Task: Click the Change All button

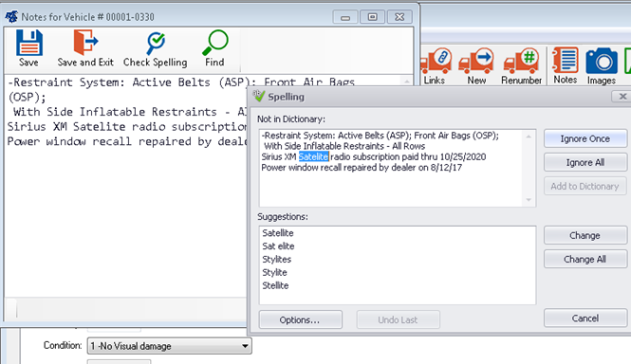Action: (x=585, y=259)
